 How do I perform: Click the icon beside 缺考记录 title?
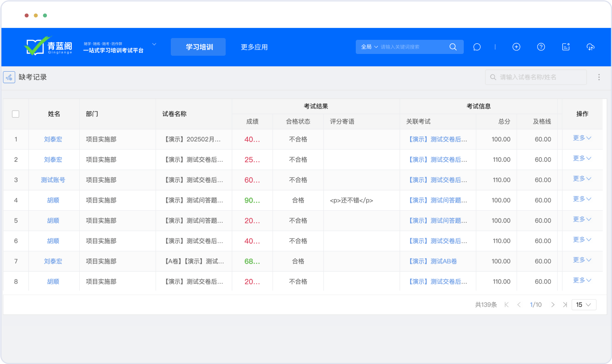coord(9,77)
